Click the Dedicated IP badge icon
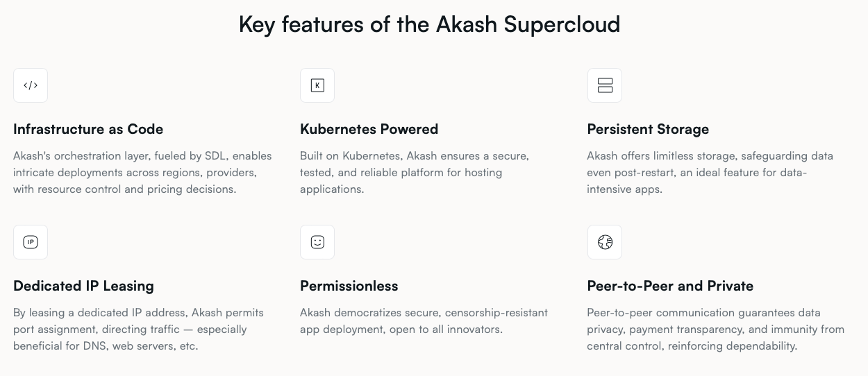This screenshot has width=868, height=376. click(x=31, y=242)
